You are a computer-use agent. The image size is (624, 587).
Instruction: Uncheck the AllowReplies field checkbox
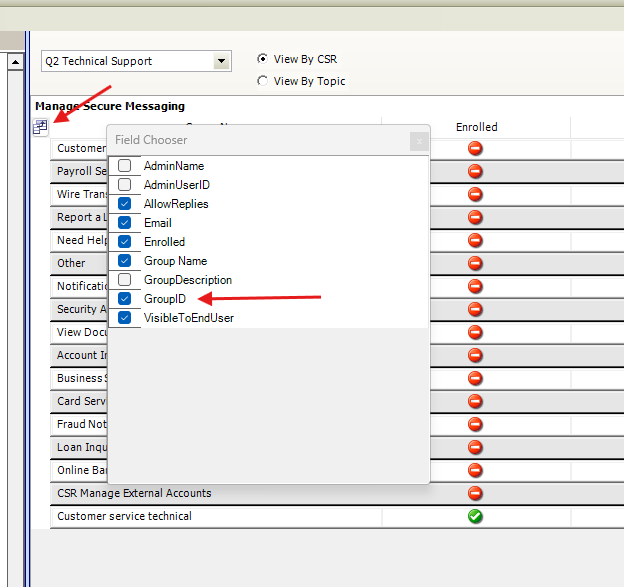tap(125, 204)
